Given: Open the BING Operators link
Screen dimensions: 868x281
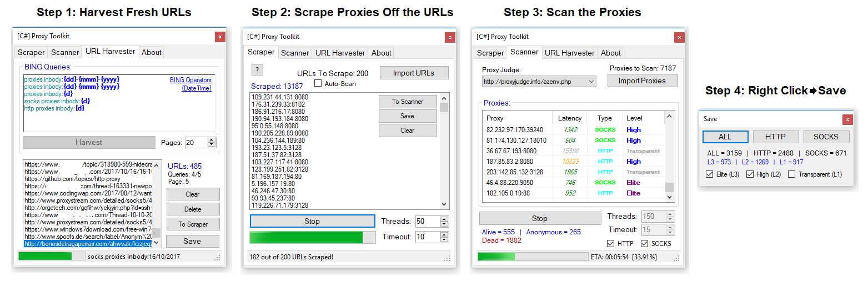Looking at the screenshot, I should [190, 80].
